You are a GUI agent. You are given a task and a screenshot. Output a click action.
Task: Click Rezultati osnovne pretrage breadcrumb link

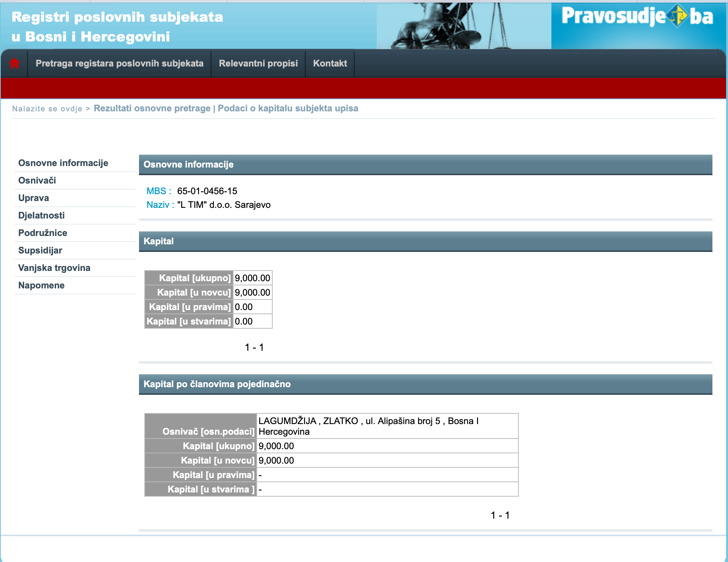[152, 108]
